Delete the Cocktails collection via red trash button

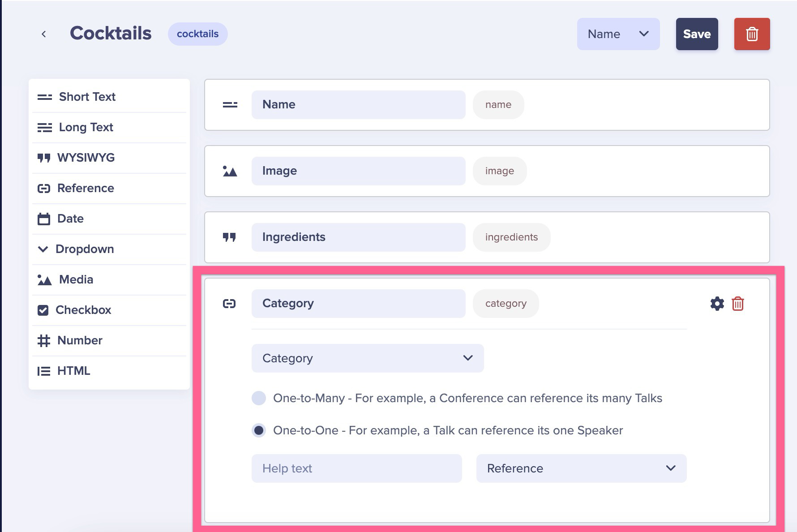tap(752, 34)
